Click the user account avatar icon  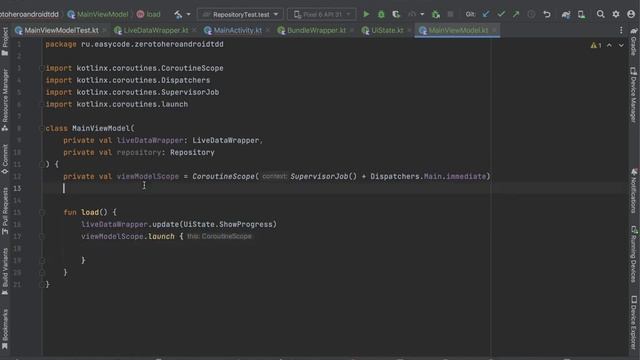[631, 14]
